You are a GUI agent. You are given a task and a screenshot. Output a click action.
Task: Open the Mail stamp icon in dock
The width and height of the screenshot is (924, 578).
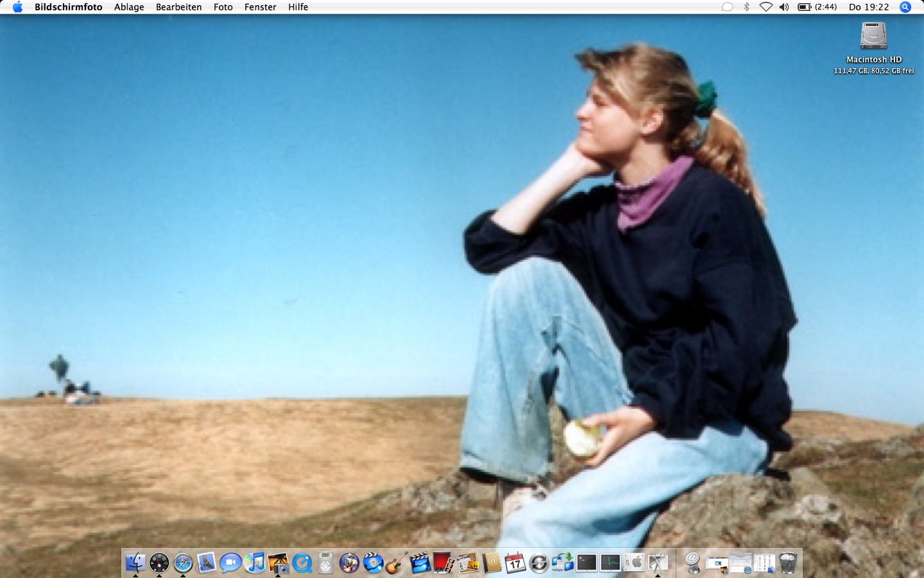pyautogui.click(x=207, y=563)
